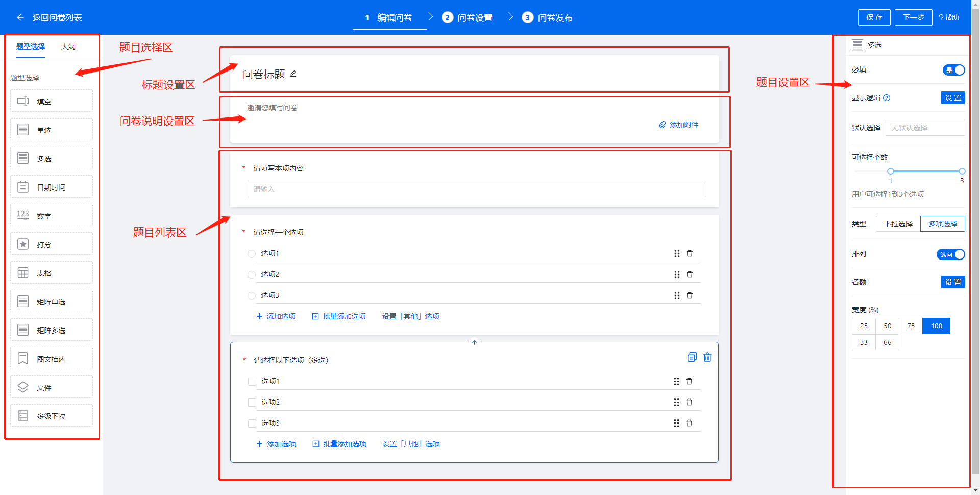Toggle the 必填 required switch

[953, 70]
